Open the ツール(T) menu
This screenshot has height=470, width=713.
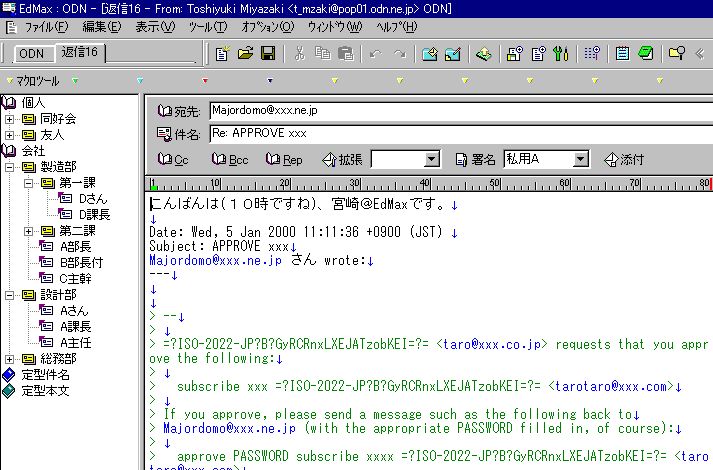click(208, 27)
